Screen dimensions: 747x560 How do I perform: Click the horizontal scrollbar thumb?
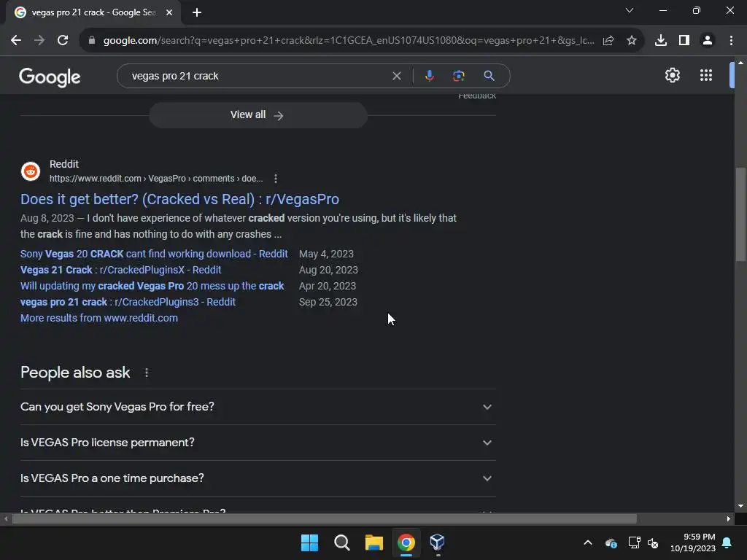tap(324, 518)
